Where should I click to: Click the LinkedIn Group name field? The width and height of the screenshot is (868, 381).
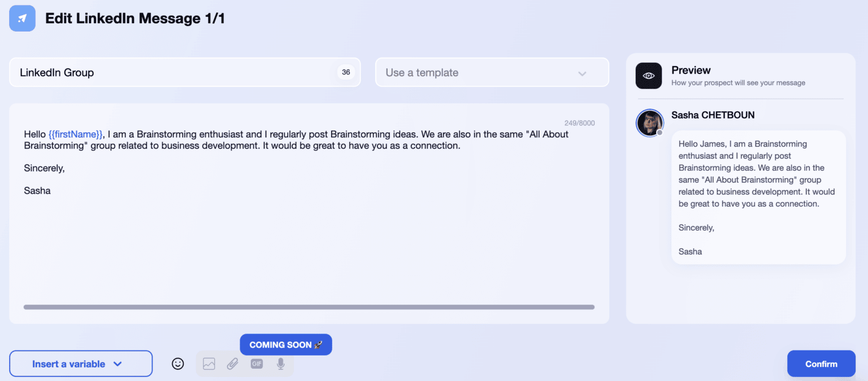point(185,72)
